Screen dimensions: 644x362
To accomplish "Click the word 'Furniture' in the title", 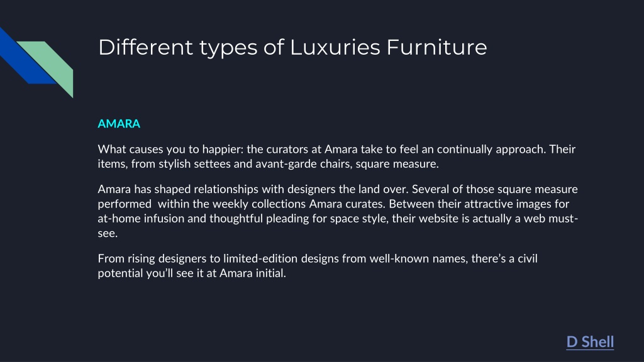I will click(436, 47).
